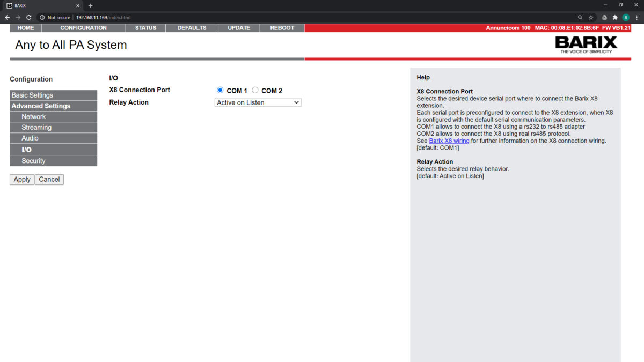Open the REBOOT page
This screenshot has width=644, height=362.
(x=282, y=28)
